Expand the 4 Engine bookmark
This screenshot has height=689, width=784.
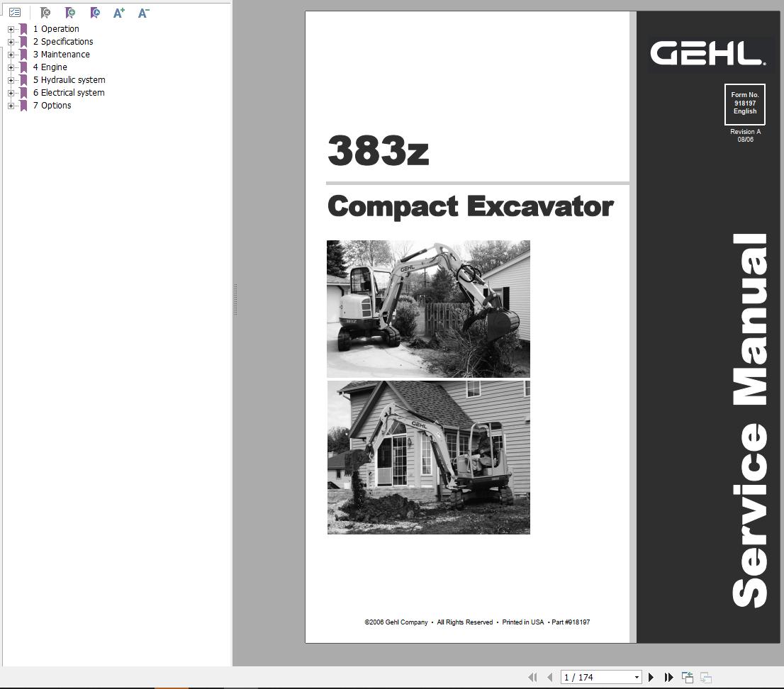11,67
